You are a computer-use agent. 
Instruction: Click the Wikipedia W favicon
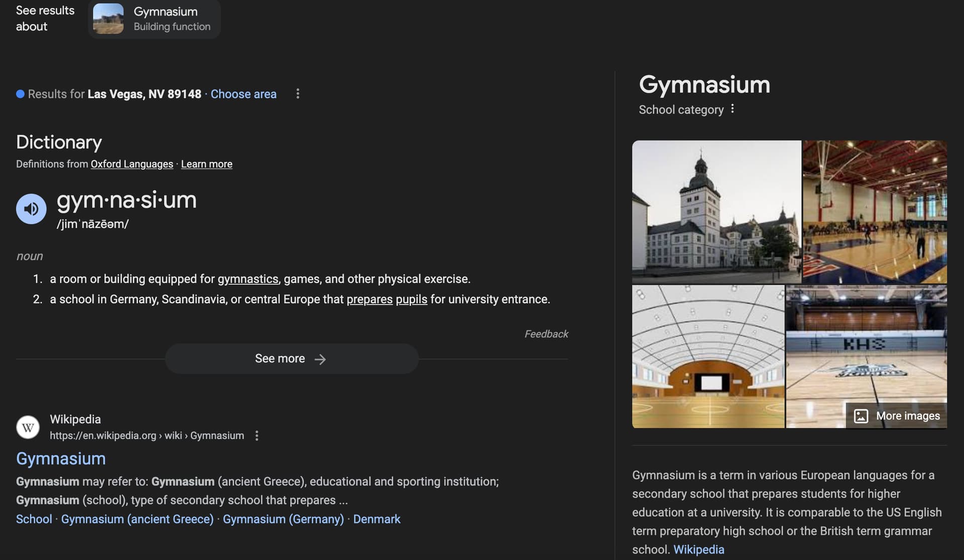tap(28, 427)
